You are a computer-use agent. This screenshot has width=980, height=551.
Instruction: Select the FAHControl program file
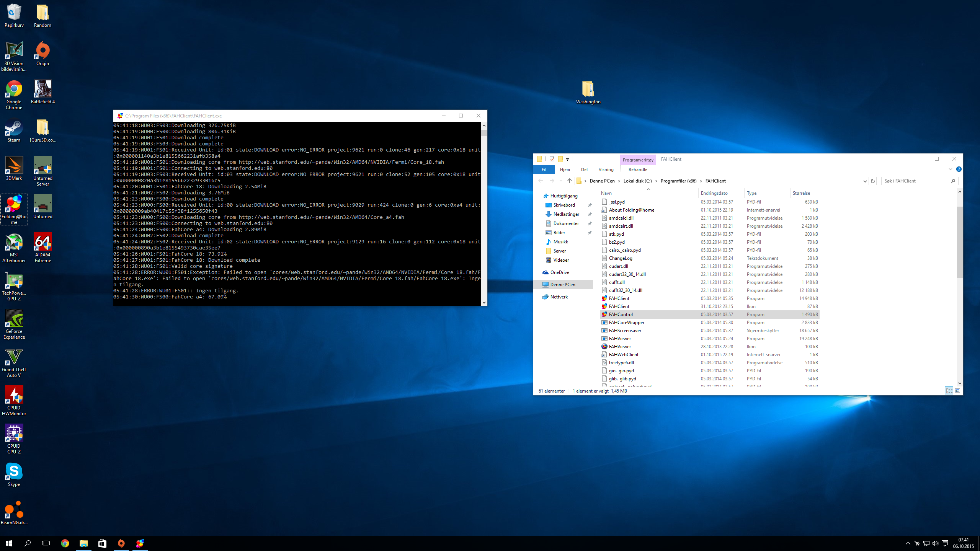pyautogui.click(x=709, y=315)
